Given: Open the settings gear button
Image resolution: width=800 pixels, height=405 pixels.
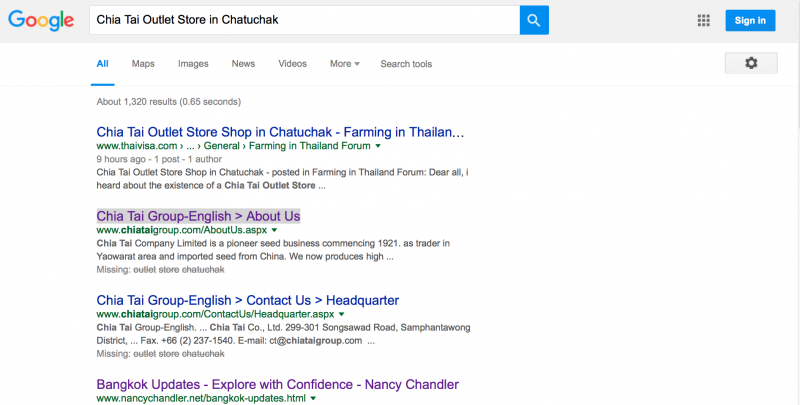Looking at the screenshot, I should 751,63.
